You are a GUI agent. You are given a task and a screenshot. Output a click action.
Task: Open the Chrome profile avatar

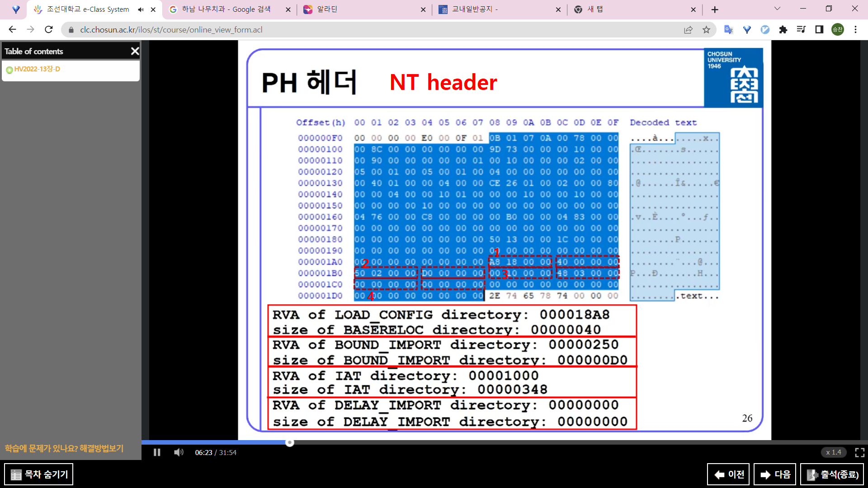(838, 29)
